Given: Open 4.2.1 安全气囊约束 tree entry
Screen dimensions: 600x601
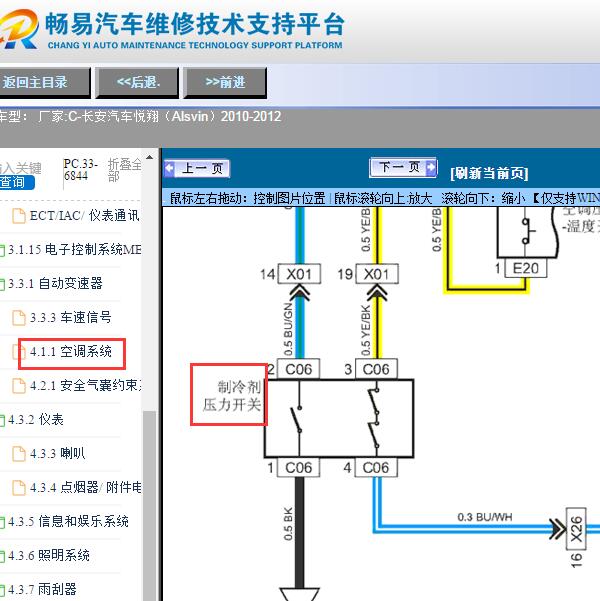Looking at the screenshot, I should point(85,385).
